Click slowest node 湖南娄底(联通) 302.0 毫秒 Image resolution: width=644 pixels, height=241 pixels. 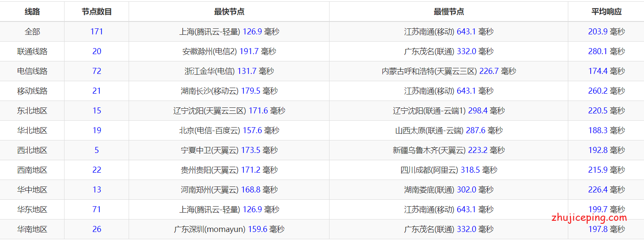tap(449, 190)
